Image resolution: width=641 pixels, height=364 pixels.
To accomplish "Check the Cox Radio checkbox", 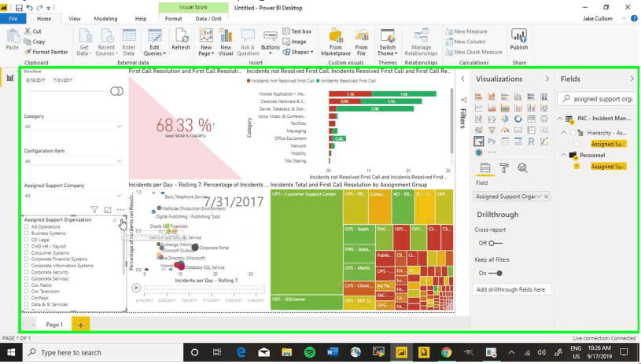I will pyautogui.click(x=27, y=285).
